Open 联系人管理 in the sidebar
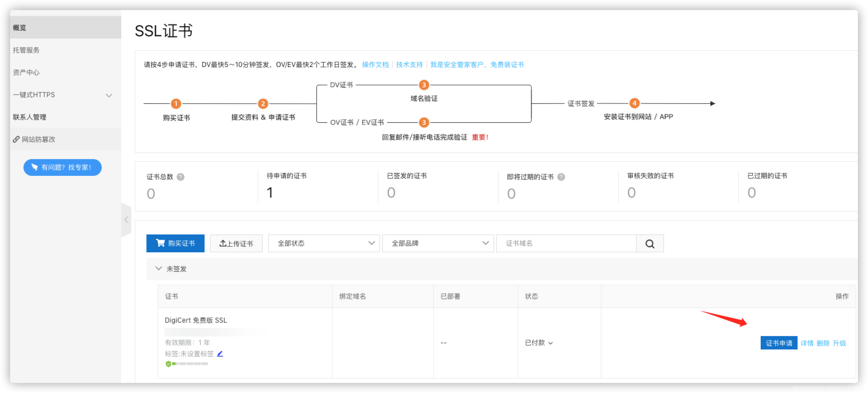The image size is (868, 393). point(65,117)
